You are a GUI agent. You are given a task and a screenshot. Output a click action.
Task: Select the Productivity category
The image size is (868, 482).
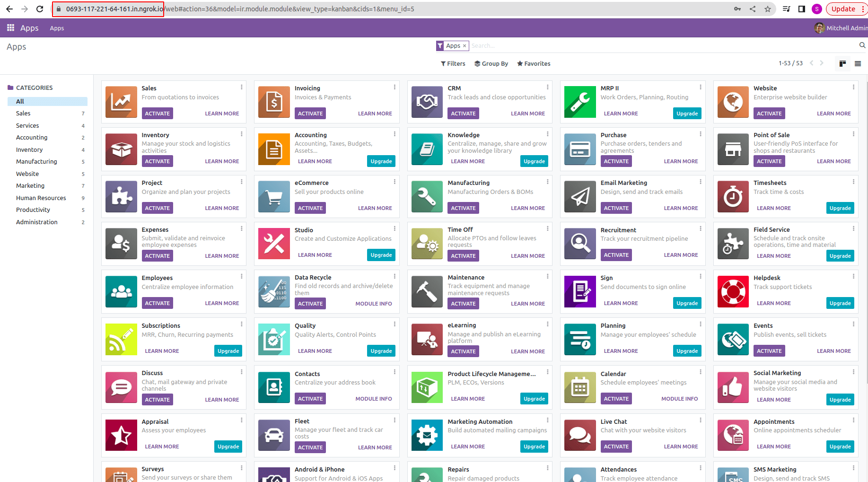pos(47,210)
